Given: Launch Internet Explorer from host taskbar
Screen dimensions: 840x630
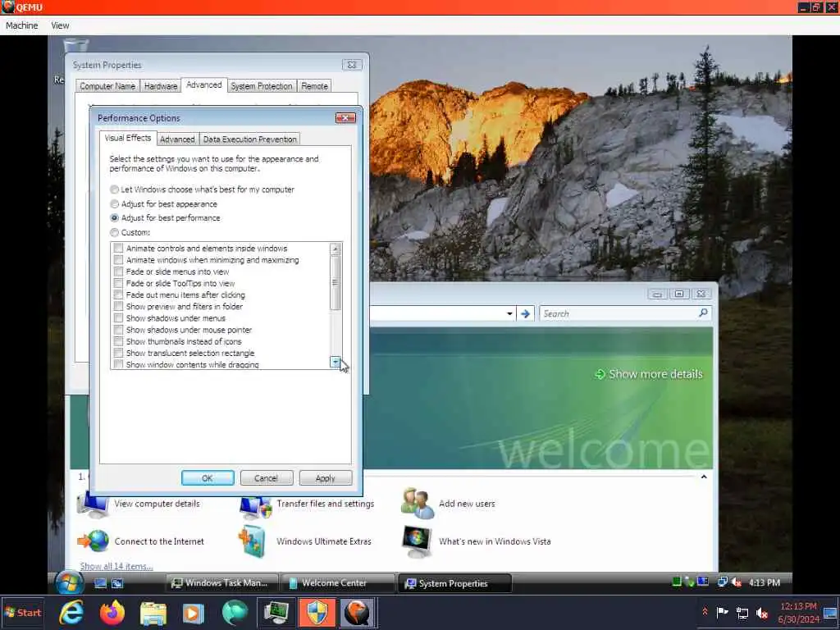Looking at the screenshot, I should [x=71, y=613].
